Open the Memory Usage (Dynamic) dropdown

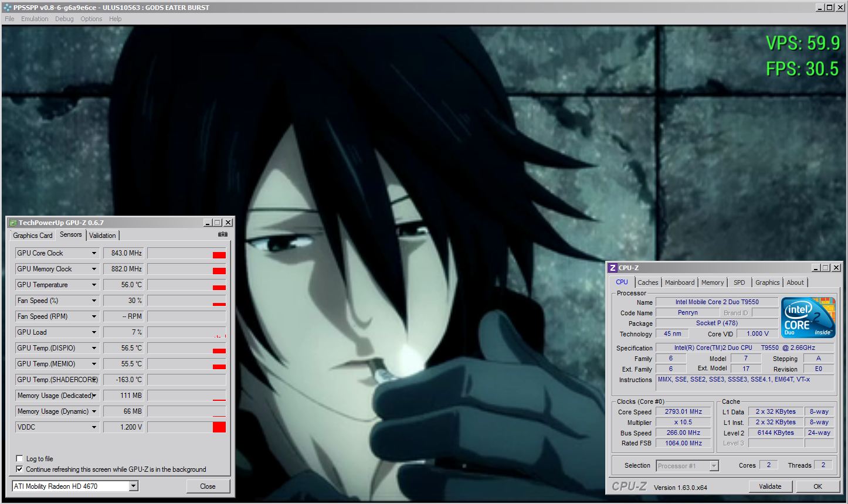point(93,411)
